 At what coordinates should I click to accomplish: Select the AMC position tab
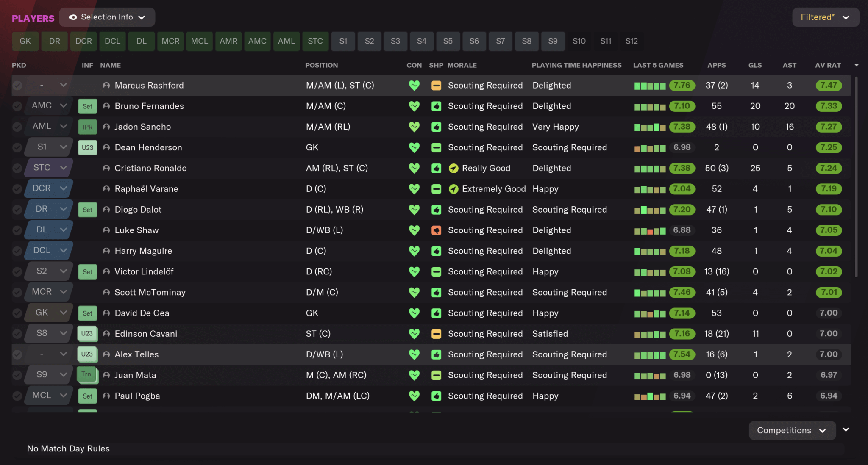click(257, 42)
